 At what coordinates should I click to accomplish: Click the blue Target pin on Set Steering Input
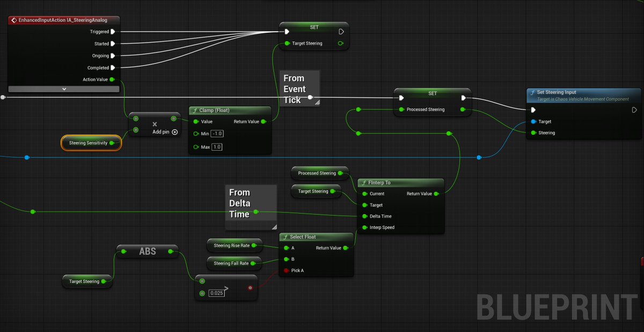point(533,122)
